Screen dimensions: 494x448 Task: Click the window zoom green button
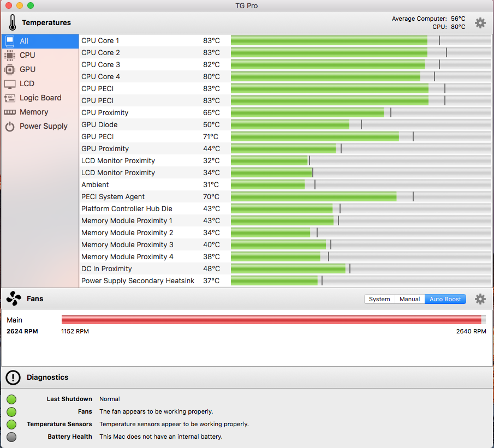31,5
